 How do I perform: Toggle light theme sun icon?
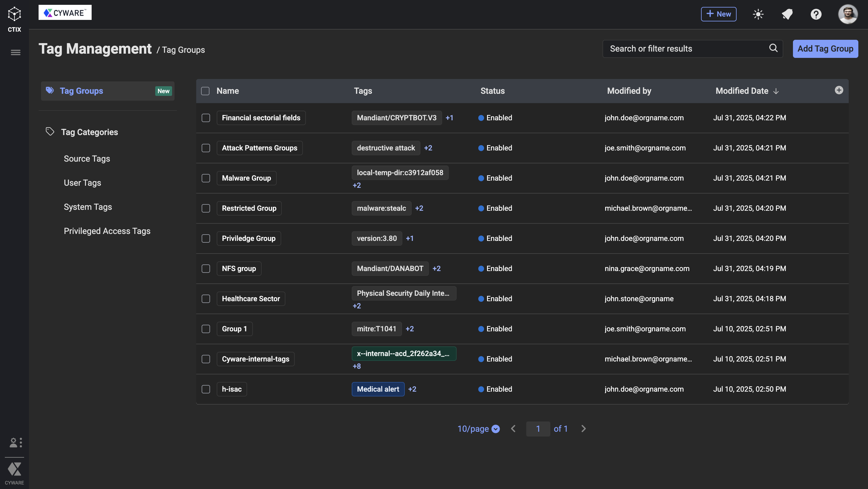[758, 14]
